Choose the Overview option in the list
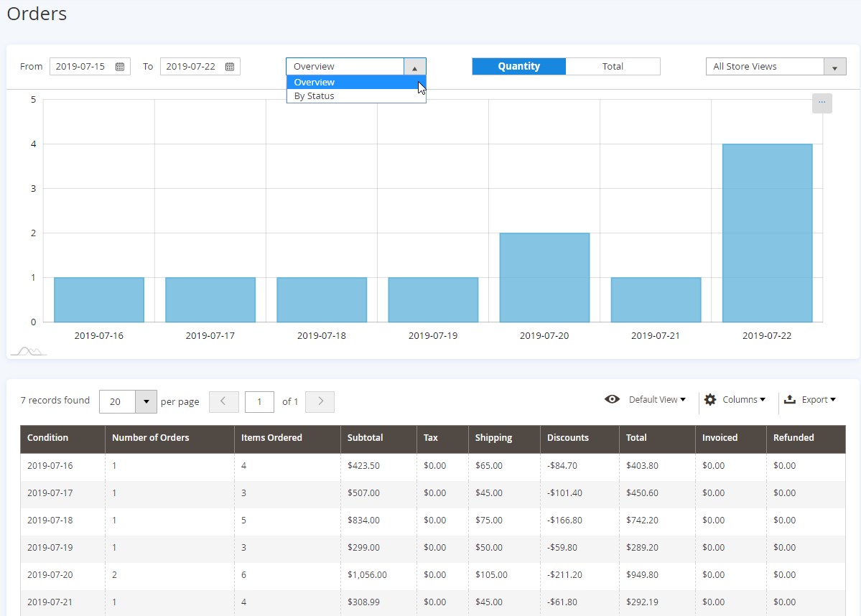 [x=315, y=83]
